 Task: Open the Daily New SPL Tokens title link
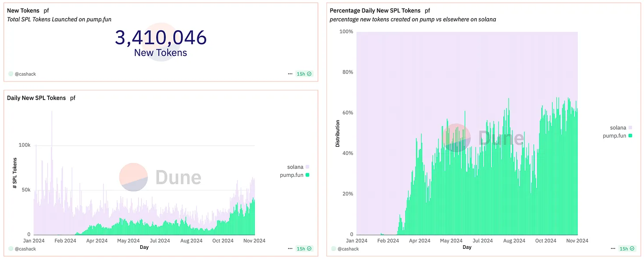tap(36, 98)
